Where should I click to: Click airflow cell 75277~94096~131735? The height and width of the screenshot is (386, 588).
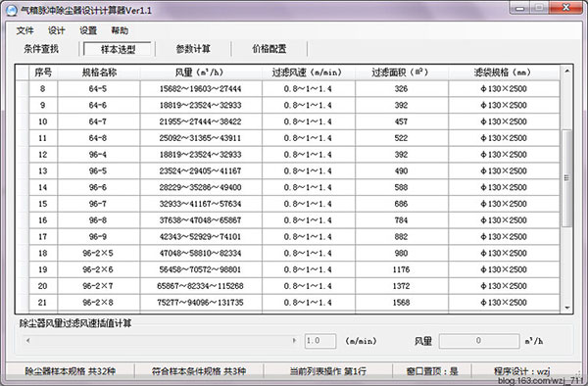pyautogui.click(x=201, y=303)
